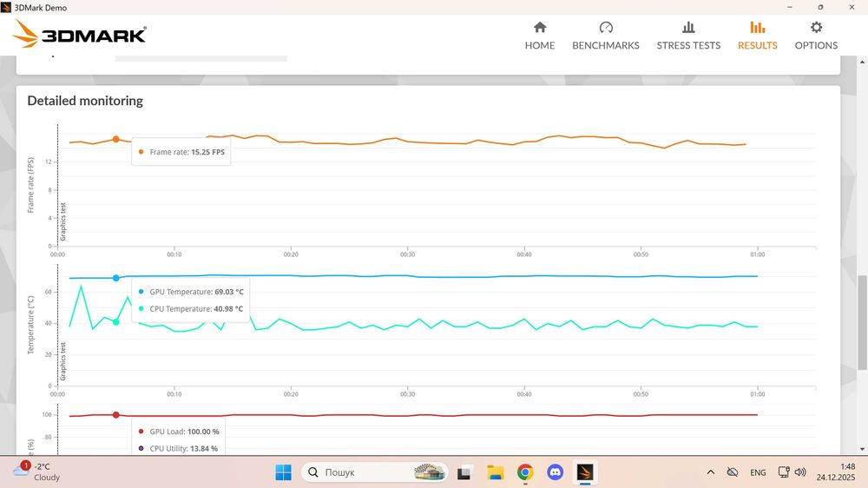Image resolution: width=868 pixels, height=488 pixels.
Task: Open the Options gear tab
Action: pyautogui.click(x=816, y=36)
